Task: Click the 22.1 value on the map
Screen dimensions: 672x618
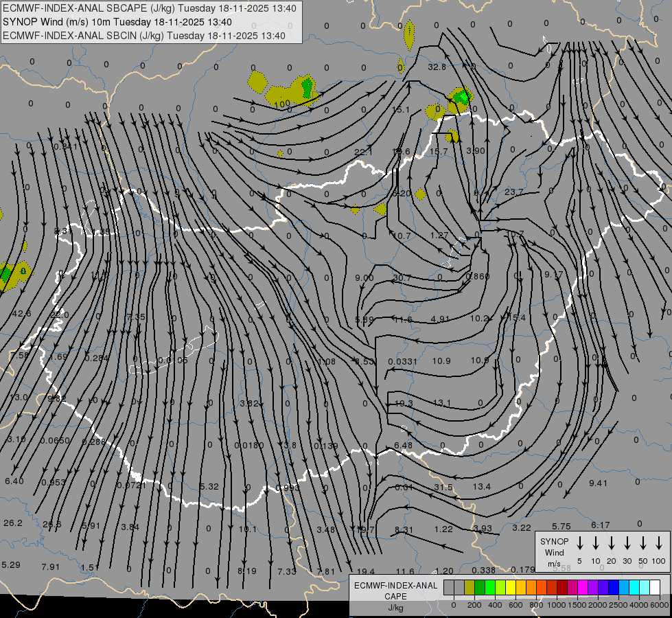Action: (x=363, y=152)
